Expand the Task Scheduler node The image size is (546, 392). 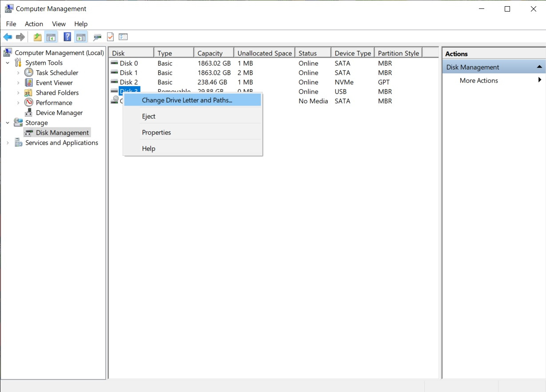point(18,72)
